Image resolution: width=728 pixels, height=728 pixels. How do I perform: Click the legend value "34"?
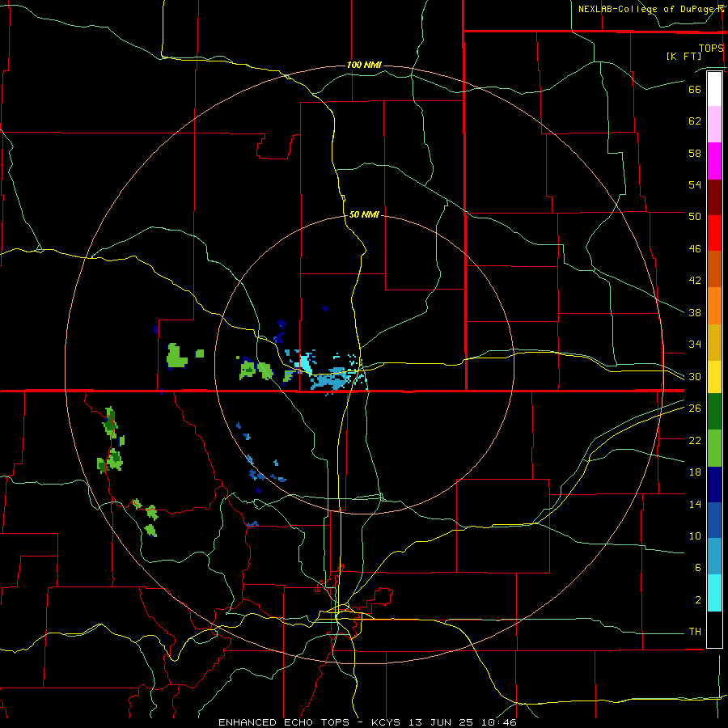[x=695, y=345]
